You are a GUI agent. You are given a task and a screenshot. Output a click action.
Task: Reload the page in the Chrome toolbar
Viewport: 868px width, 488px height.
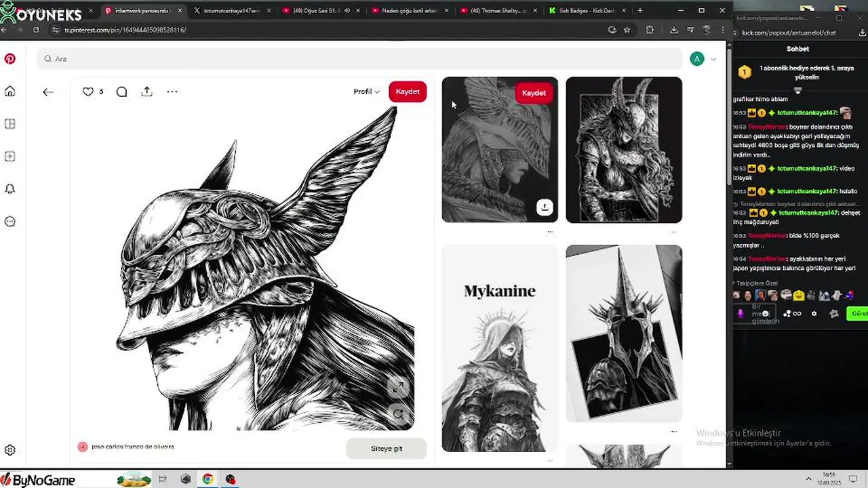[36, 30]
